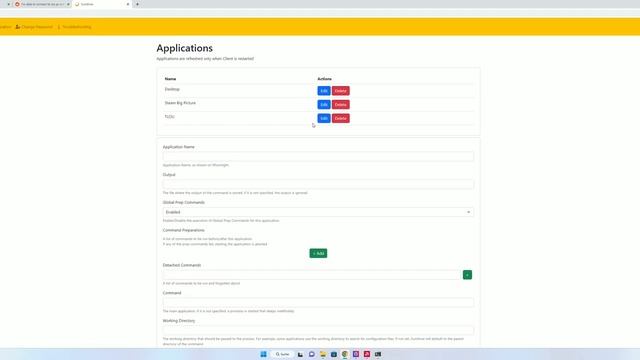
Task: Delete the Steam Big Picture application
Action: click(340, 104)
